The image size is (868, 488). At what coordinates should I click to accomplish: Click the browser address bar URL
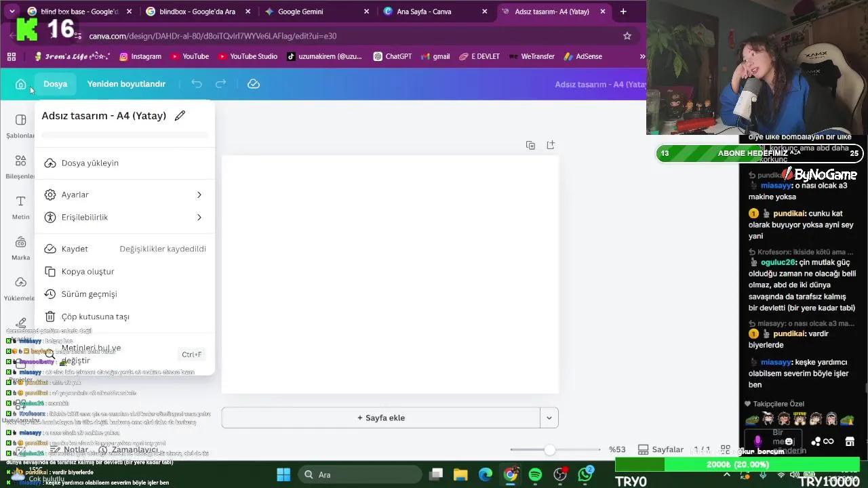(213, 36)
